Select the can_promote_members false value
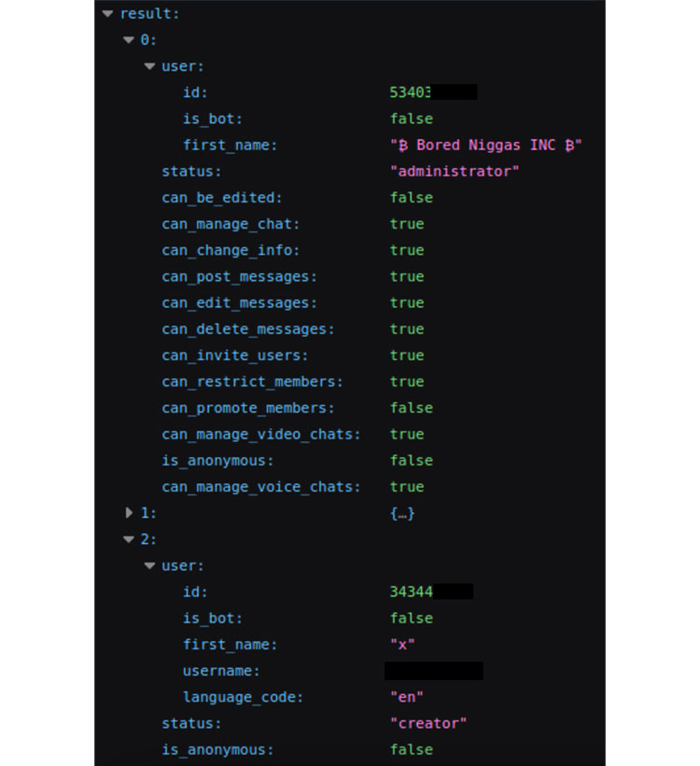Screen dimensions: 700x766 tap(412, 408)
